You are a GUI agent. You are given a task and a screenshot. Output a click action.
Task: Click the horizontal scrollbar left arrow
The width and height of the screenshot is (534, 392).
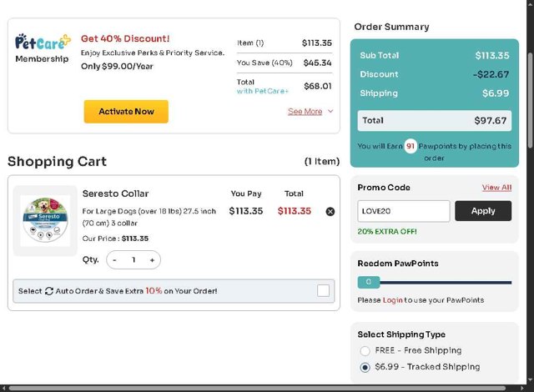coord(3,389)
